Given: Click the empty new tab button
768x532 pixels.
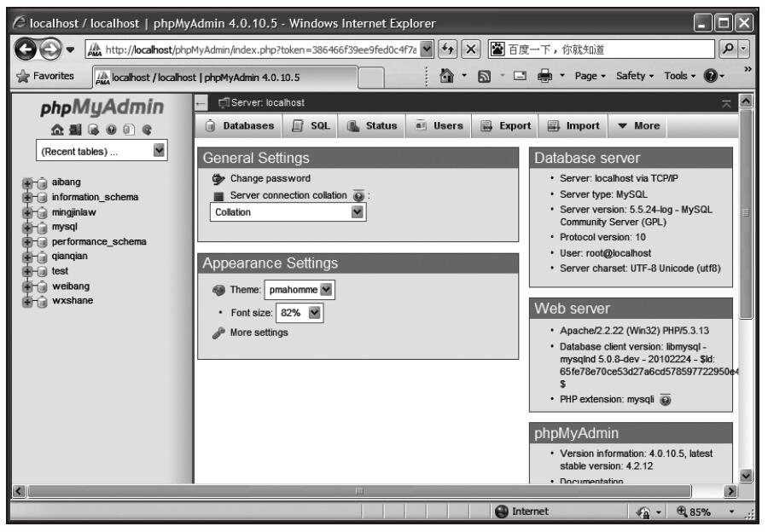Looking at the screenshot, I should point(371,78).
